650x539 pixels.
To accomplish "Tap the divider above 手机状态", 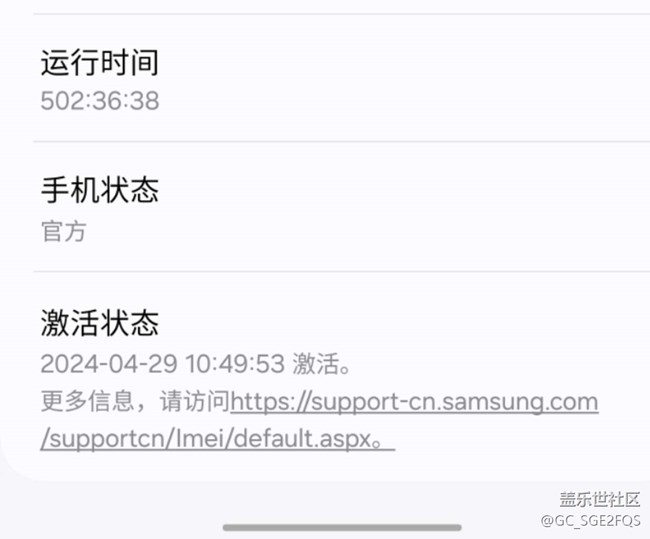I will point(342,141).
